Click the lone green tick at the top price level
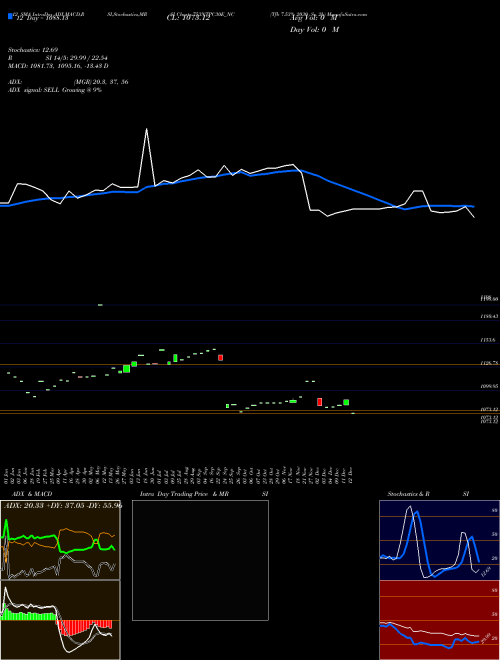This screenshot has width=500, height=660. tap(100, 305)
